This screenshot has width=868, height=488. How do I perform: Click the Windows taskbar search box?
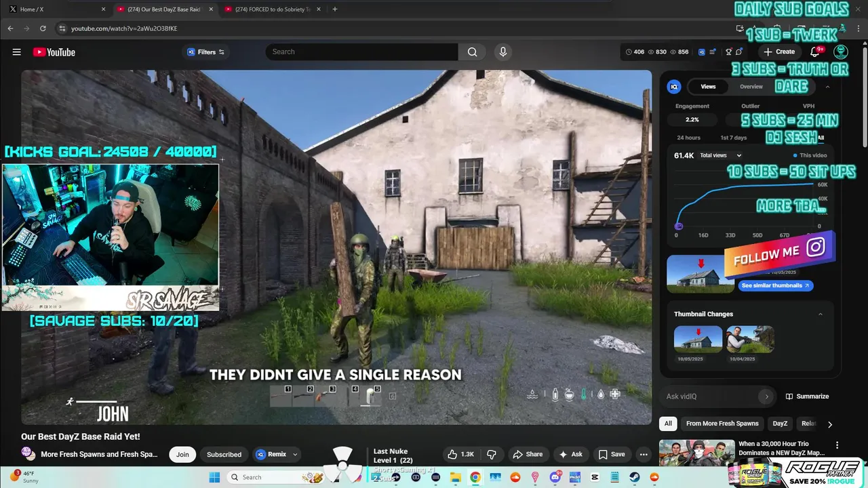tap(276, 477)
